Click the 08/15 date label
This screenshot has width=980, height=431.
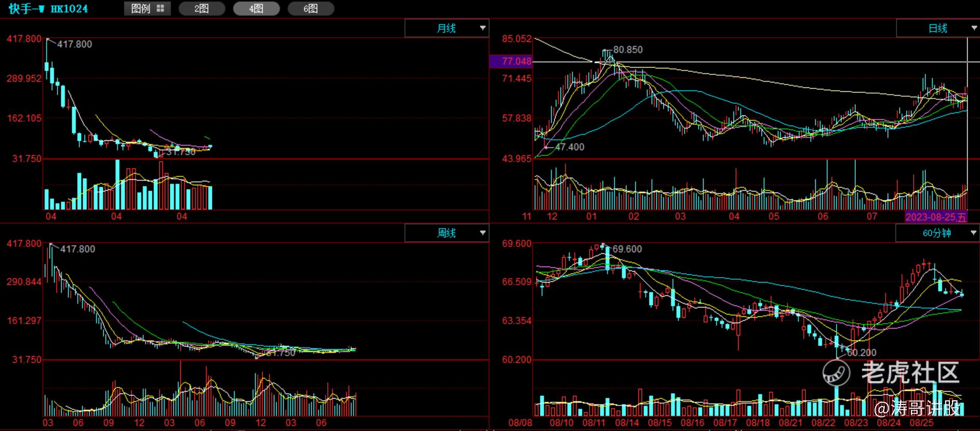pyautogui.click(x=660, y=423)
